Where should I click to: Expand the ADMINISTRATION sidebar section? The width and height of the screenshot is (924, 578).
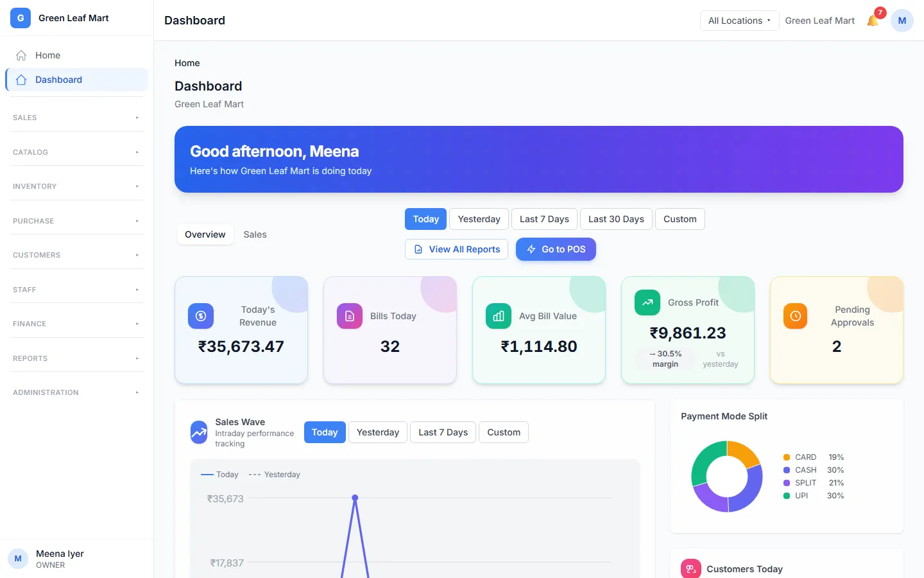tap(77, 392)
